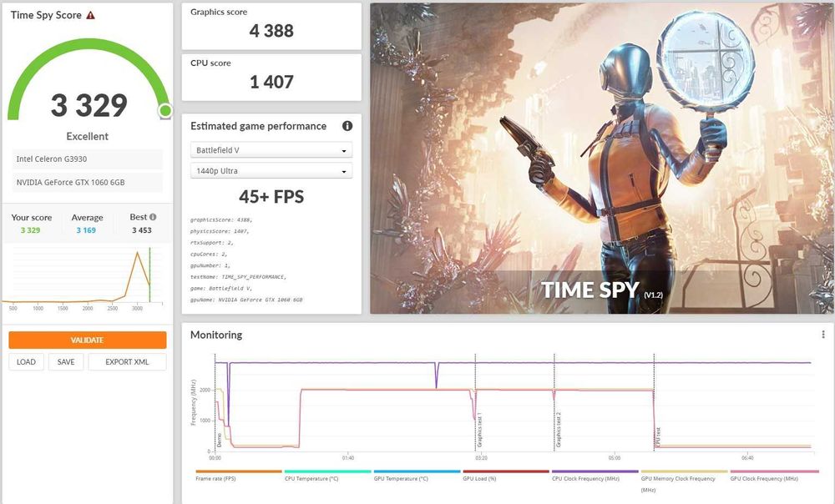Open the Monitoring panel three-dot menu
Image resolution: width=835 pixels, height=504 pixels.
tap(822, 335)
